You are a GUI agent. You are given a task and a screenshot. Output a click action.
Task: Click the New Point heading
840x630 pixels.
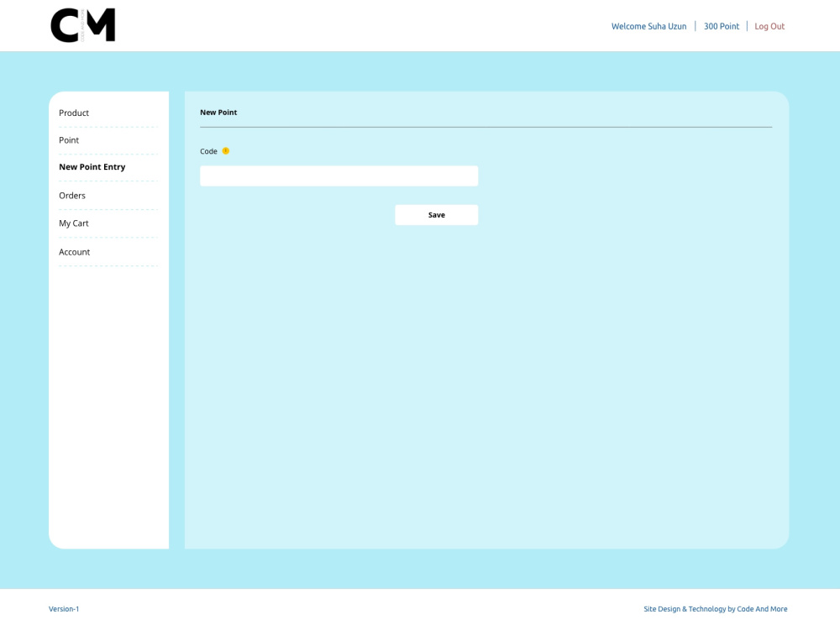[x=218, y=113]
